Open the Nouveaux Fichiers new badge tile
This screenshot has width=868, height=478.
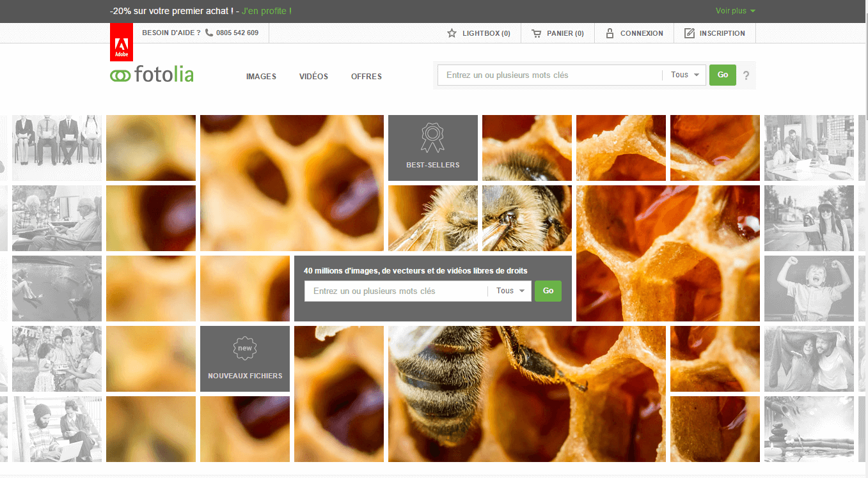245,358
